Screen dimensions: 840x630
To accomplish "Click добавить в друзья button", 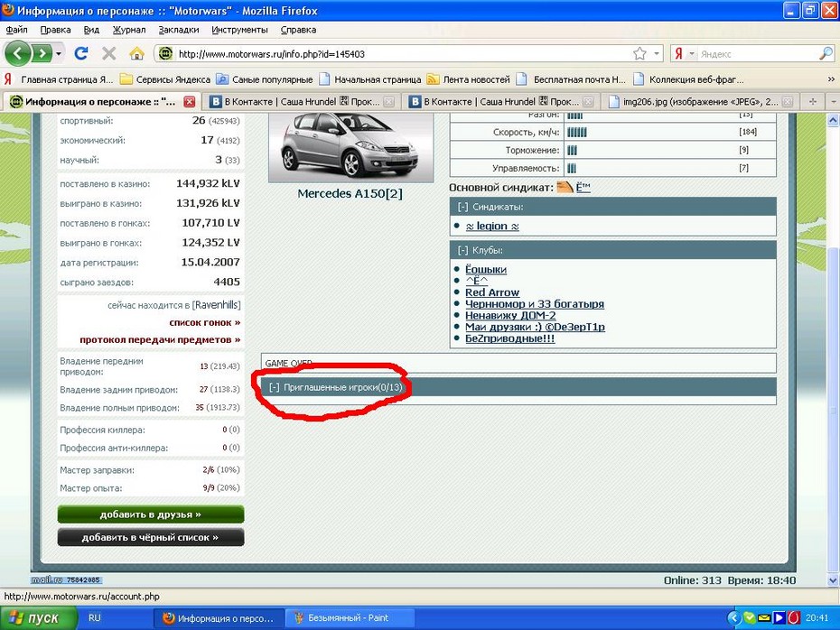I will [x=151, y=514].
